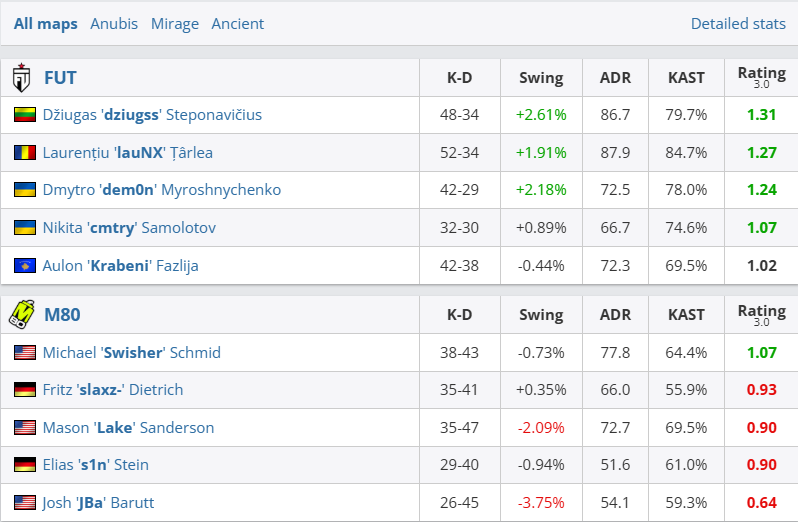Open Mason 'Lake' Sanderson's player page
Screen dimensions: 798x522
click(x=128, y=428)
